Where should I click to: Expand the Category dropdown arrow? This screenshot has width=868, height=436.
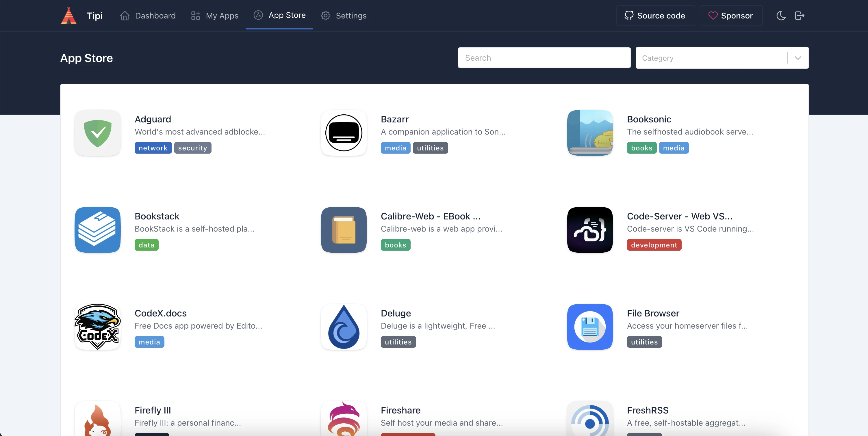click(x=797, y=58)
